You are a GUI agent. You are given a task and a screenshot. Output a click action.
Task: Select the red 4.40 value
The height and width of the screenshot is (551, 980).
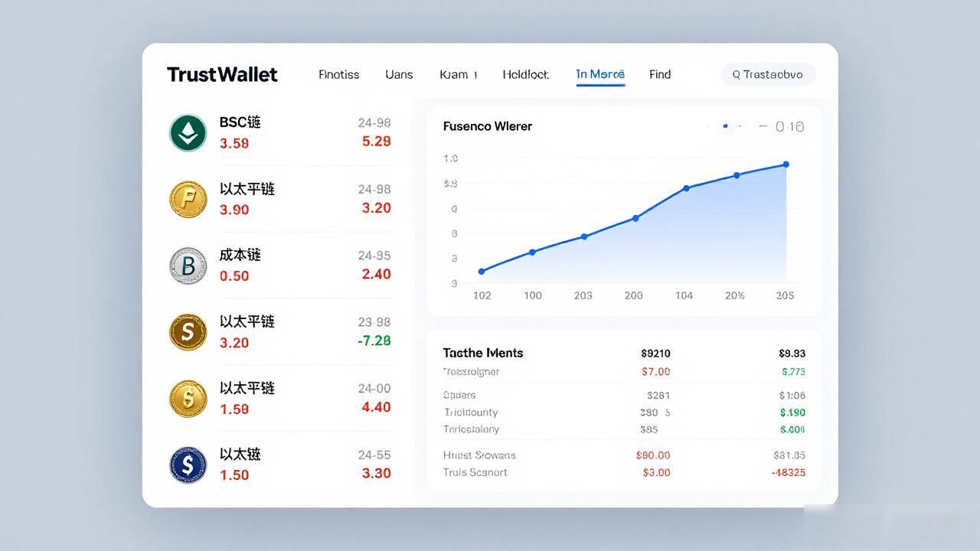377,407
